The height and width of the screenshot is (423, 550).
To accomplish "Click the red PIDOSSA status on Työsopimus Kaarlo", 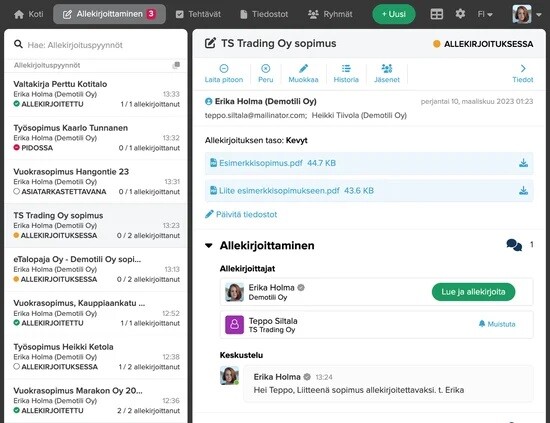I will pos(33,148).
